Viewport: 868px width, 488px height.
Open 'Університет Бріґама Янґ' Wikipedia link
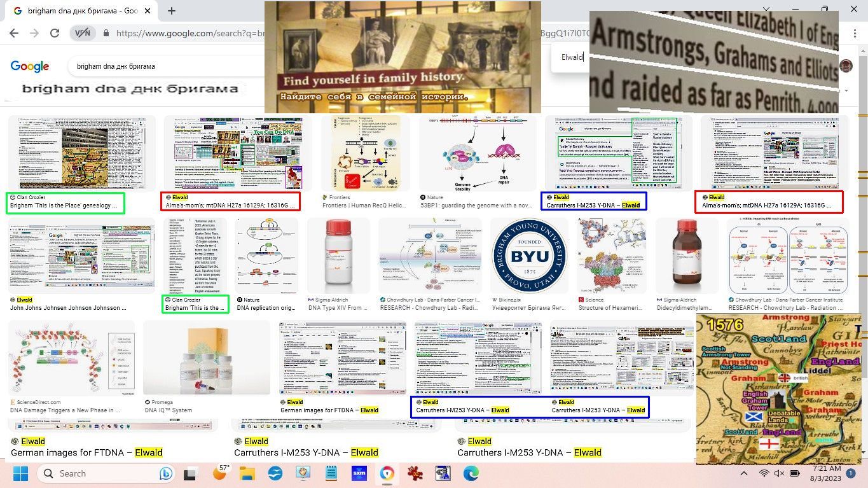(530, 308)
